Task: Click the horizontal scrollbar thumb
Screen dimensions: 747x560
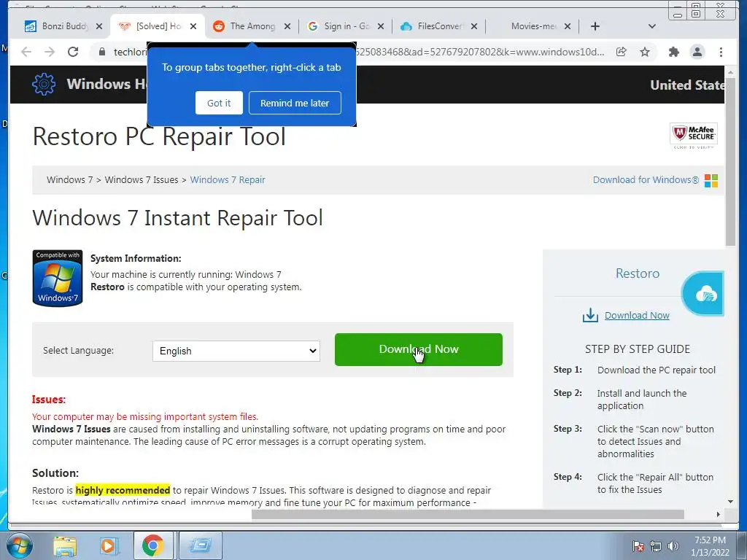Action: [x=468, y=514]
